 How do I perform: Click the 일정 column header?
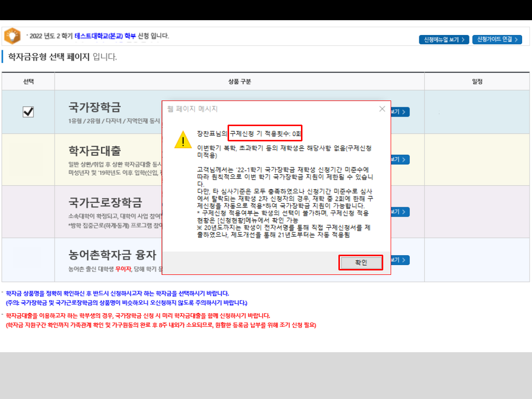point(477,81)
